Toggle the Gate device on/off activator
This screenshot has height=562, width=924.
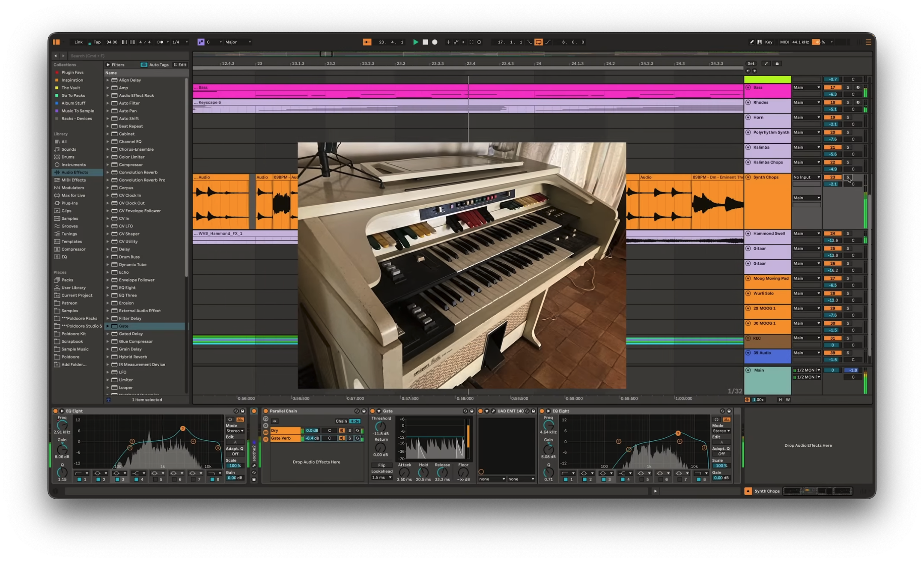tap(372, 411)
